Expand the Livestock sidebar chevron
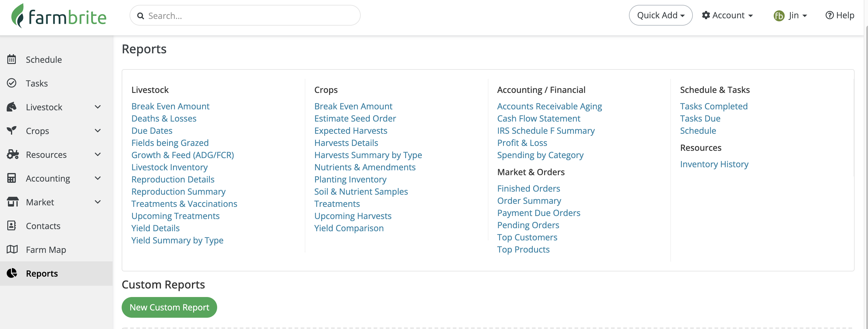Screen dimensions: 868x329 pos(98,107)
